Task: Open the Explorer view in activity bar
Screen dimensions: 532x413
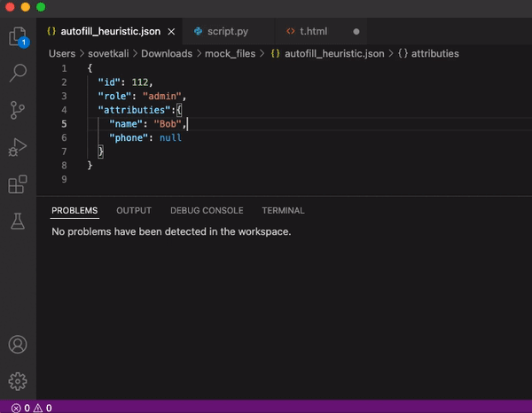Action: pyautogui.click(x=18, y=36)
